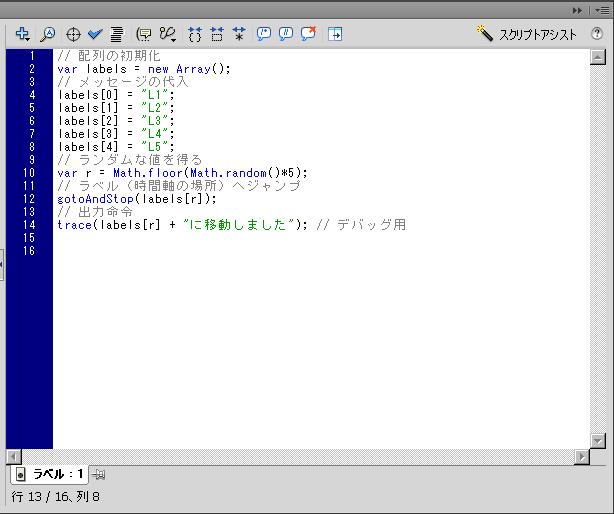Screen dimensions: 614x514
Task: Click comment '// デバッグ用'
Action: [x=361, y=225]
